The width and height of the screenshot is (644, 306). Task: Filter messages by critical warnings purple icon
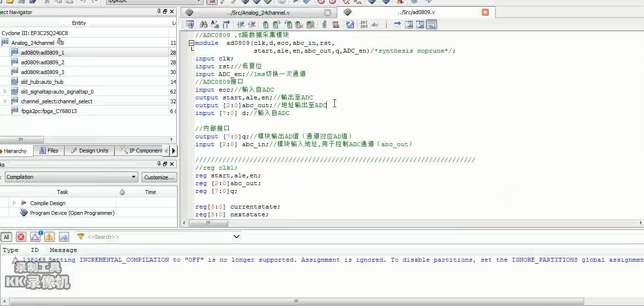(x=35, y=237)
